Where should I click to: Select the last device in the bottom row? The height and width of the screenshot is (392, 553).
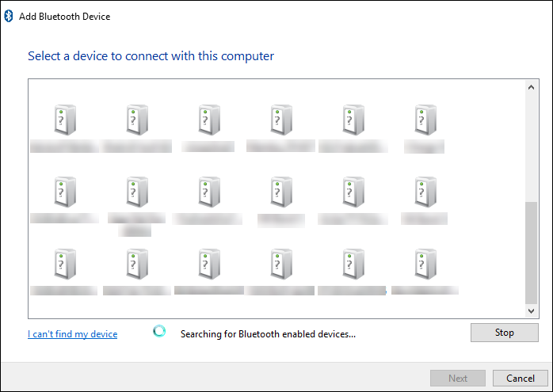(425, 265)
